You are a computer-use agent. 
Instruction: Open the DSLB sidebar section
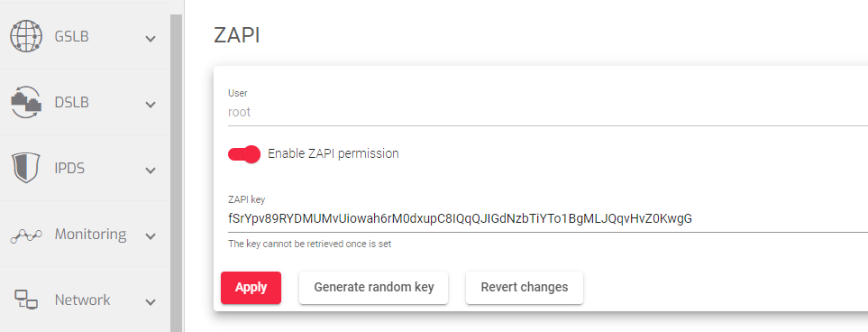[84, 103]
